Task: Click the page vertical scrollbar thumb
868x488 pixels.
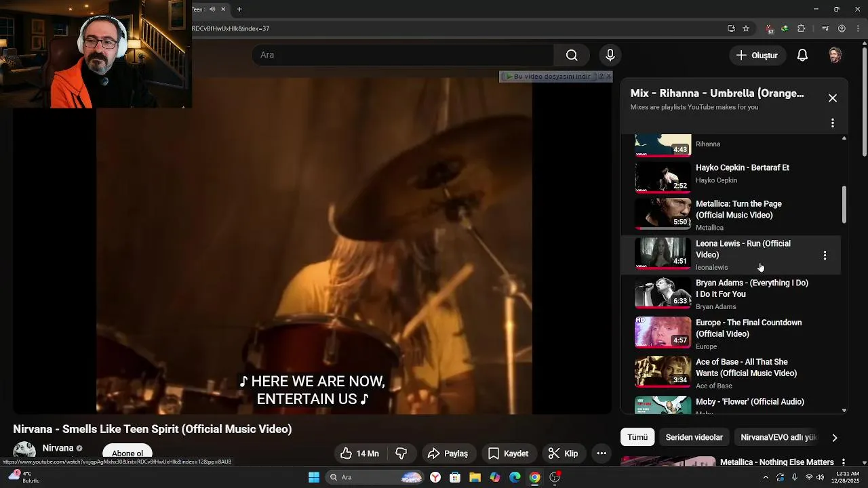Action: coord(864,100)
